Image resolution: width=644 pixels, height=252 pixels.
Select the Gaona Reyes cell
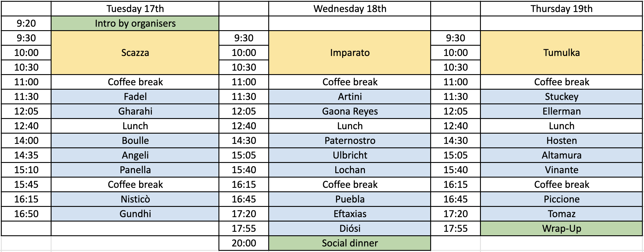coord(350,111)
